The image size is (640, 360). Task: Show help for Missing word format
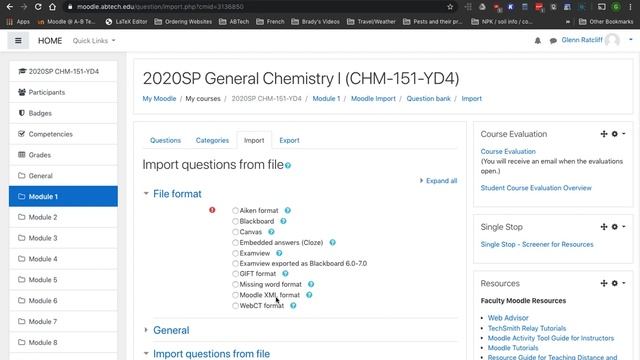click(x=311, y=284)
